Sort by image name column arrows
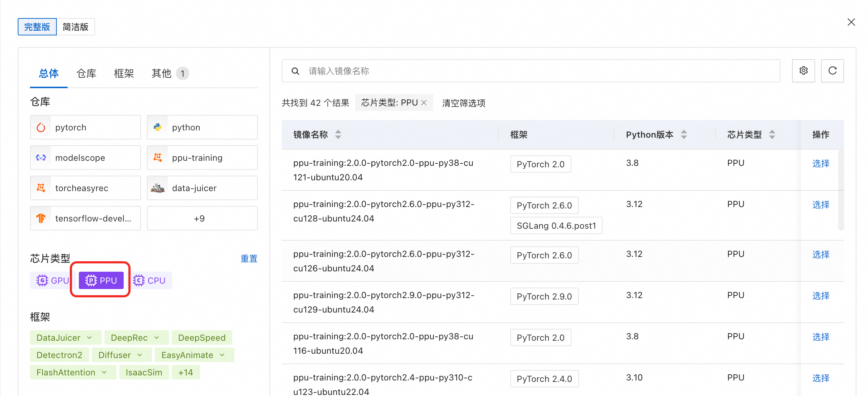Screen dimensions: 868x396 338,134
